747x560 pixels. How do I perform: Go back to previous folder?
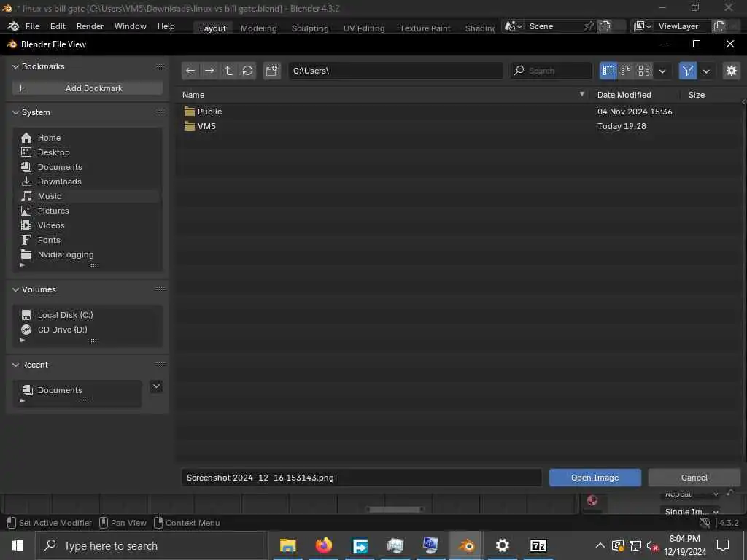190,71
